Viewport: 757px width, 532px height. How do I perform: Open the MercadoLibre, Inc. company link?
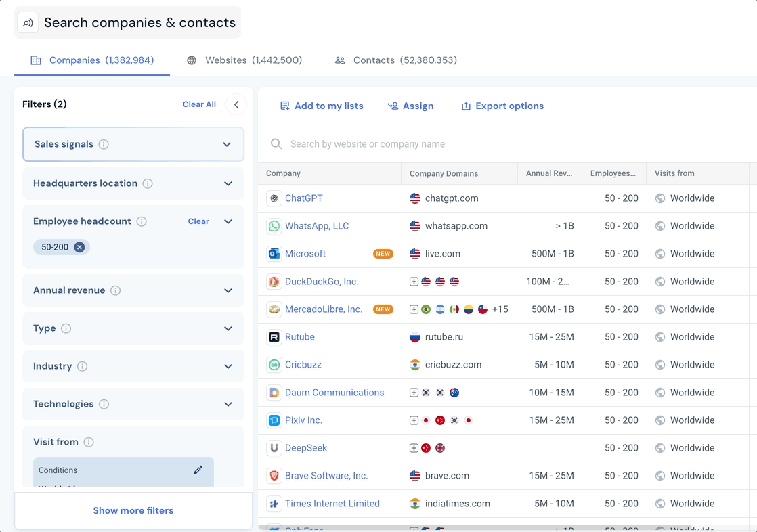324,309
